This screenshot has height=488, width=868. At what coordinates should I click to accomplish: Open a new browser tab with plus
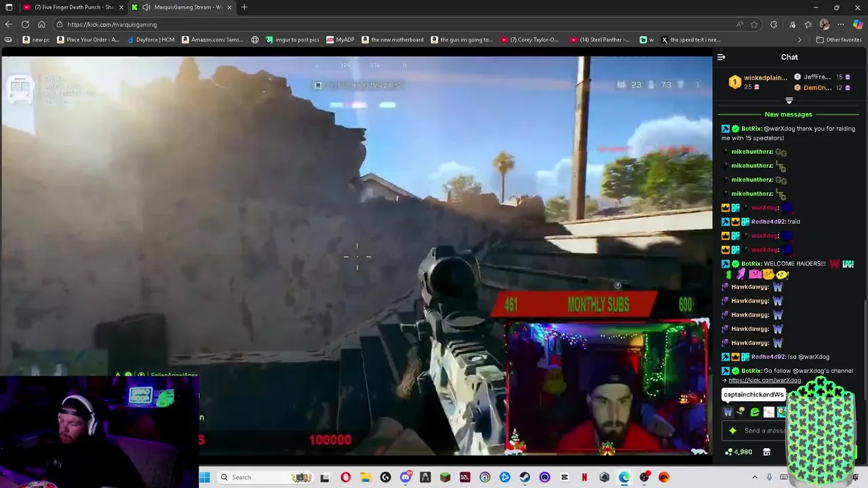(x=244, y=7)
